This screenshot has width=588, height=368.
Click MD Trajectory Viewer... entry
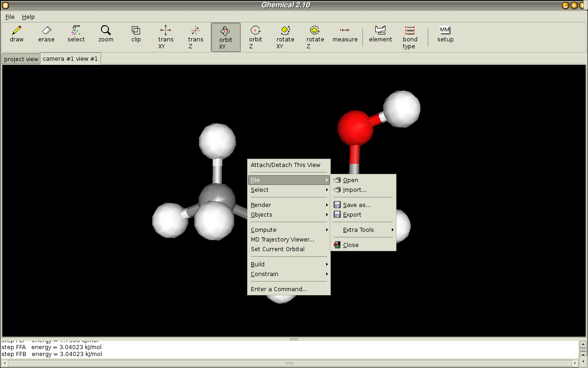tap(283, 240)
